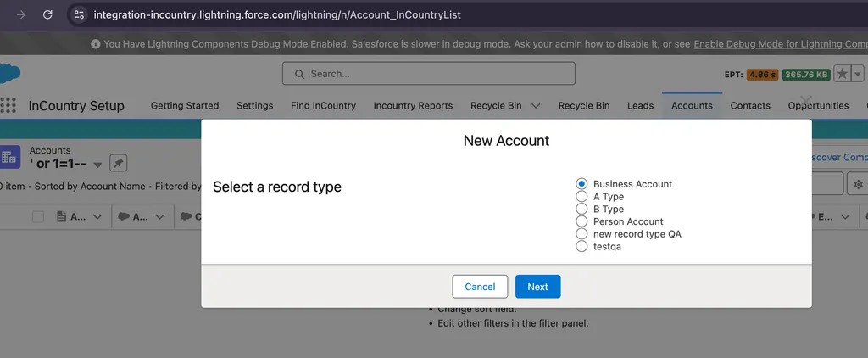Cancel the New Account dialog

point(480,287)
